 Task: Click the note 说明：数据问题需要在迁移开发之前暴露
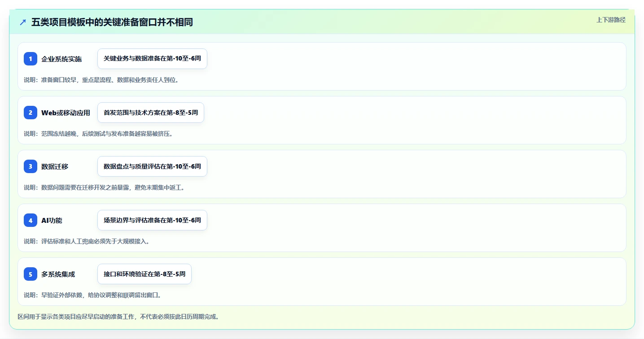104,187
